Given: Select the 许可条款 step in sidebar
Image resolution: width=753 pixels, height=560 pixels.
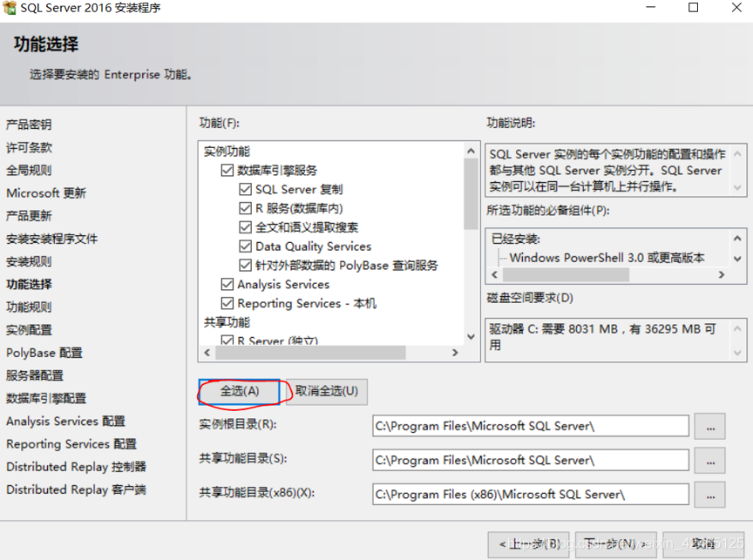Looking at the screenshot, I should (29, 147).
